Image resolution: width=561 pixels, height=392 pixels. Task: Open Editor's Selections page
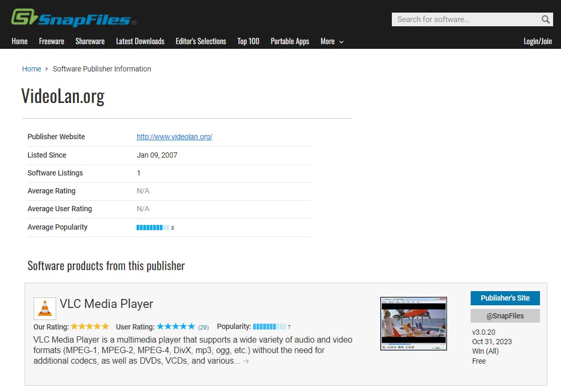(201, 41)
